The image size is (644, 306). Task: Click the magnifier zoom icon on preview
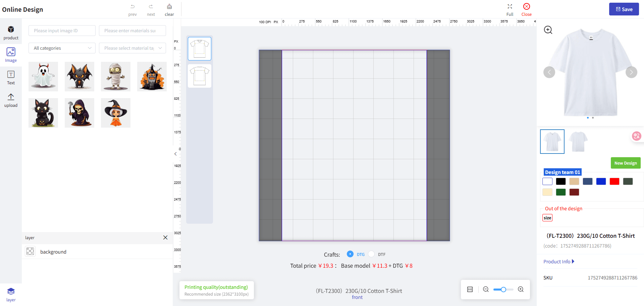[x=548, y=30]
